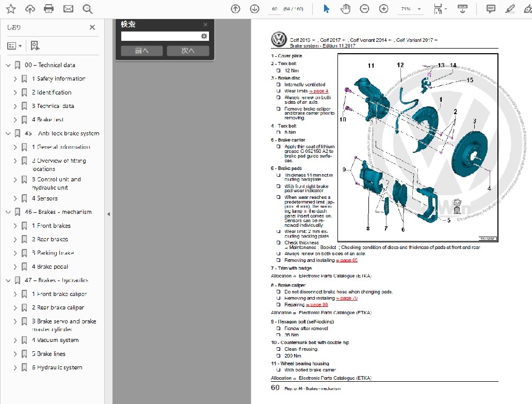Open 2 Rear brake caliper bookmark
Screen dimensions: 532x404
58,307
